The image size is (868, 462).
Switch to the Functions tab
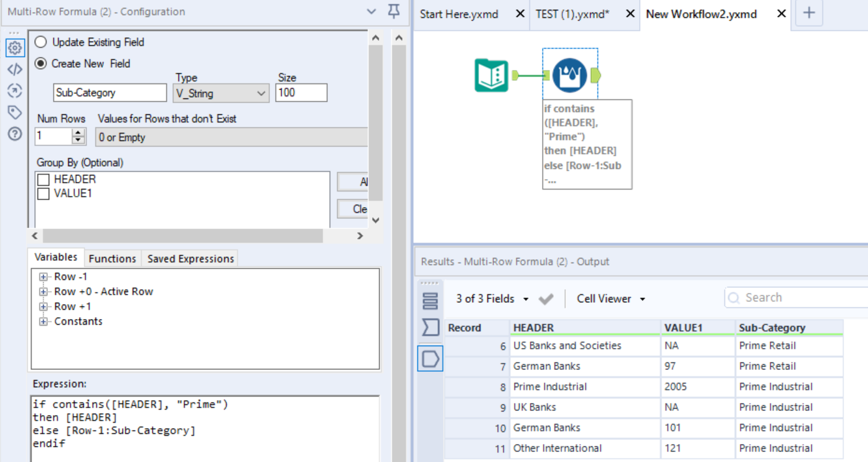point(112,259)
